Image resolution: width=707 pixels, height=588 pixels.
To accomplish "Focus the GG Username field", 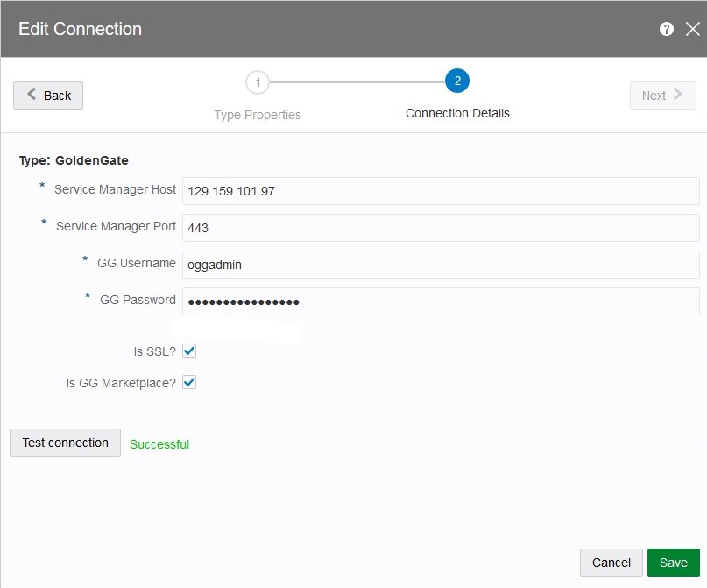I will click(x=441, y=264).
